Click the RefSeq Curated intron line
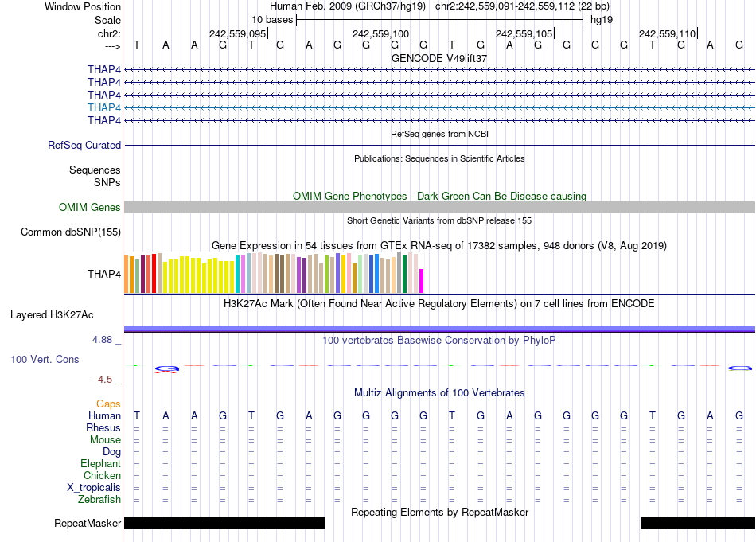This screenshot has height=542, width=756. point(440,145)
